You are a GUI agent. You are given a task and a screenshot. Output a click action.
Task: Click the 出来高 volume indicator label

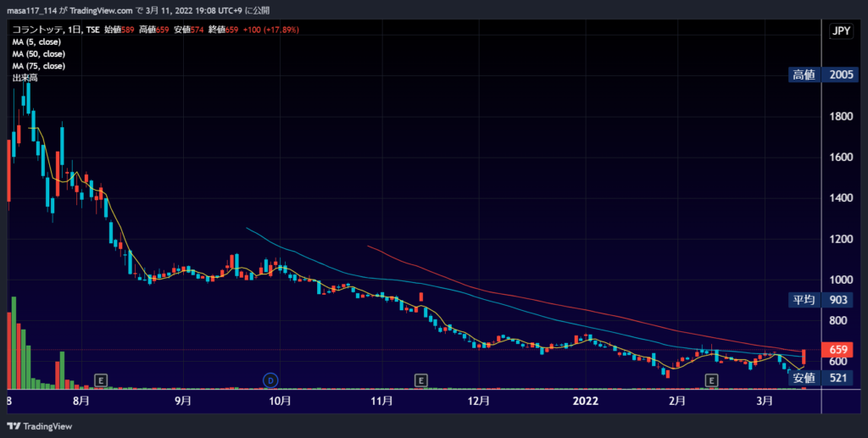click(x=25, y=78)
